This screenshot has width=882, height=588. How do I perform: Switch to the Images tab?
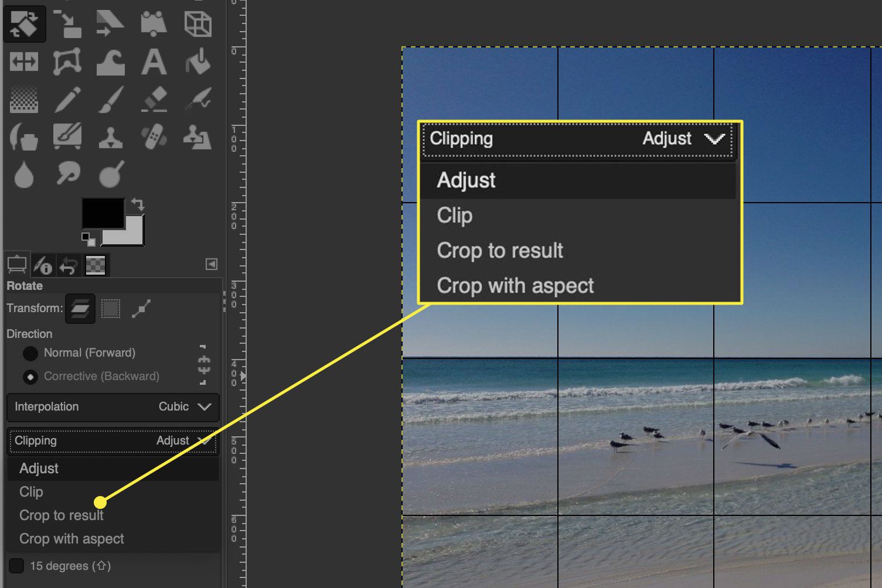(x=96, y=265)
